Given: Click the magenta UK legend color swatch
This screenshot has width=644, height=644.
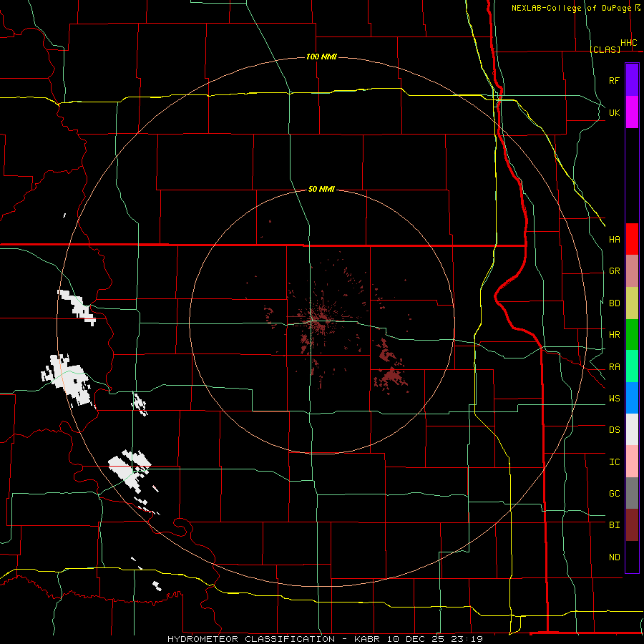Looking at the screenshot, I should [x=632, y=112].
